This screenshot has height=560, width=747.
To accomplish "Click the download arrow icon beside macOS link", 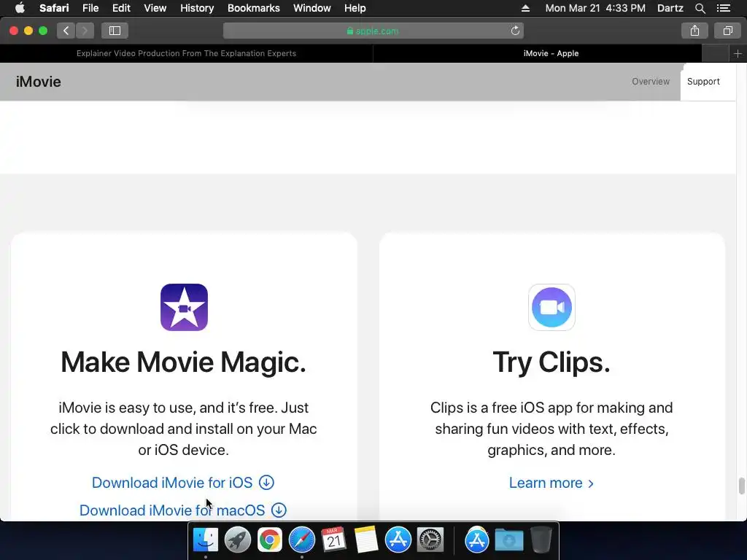I will point(279,510).
